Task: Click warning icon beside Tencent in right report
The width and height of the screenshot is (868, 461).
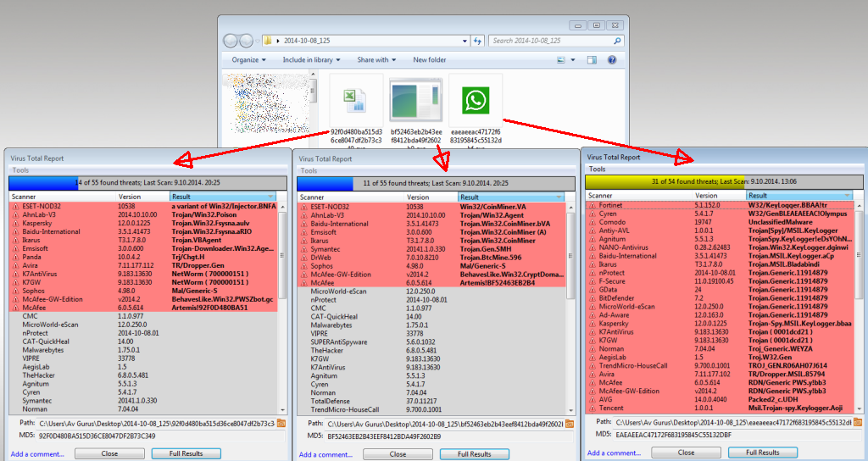Action: coord(593,408)
